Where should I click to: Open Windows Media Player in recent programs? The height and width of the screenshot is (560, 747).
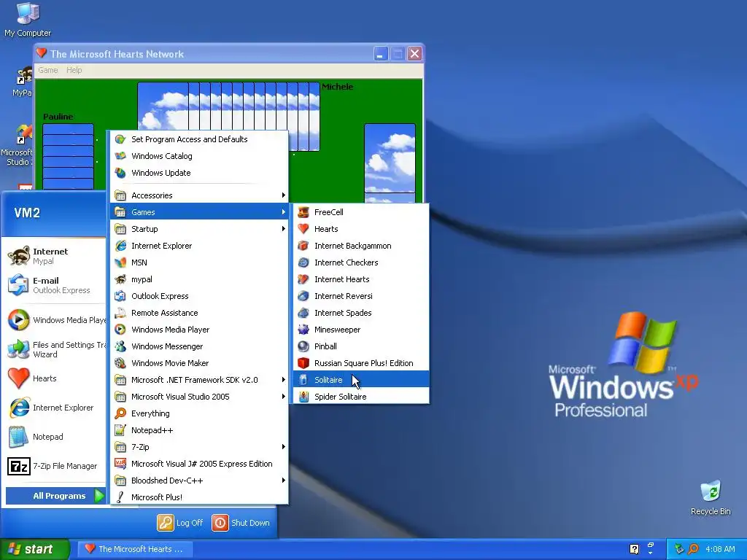tap(55, 319)
